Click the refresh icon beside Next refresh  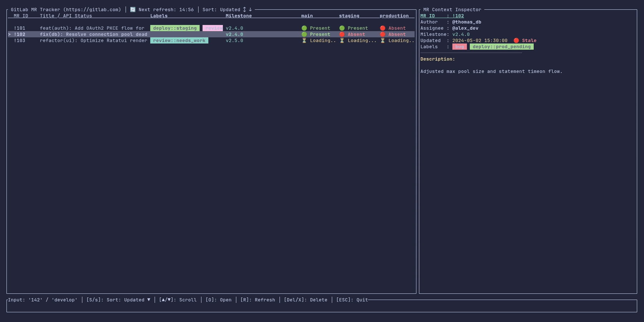(x=133, y=10)
